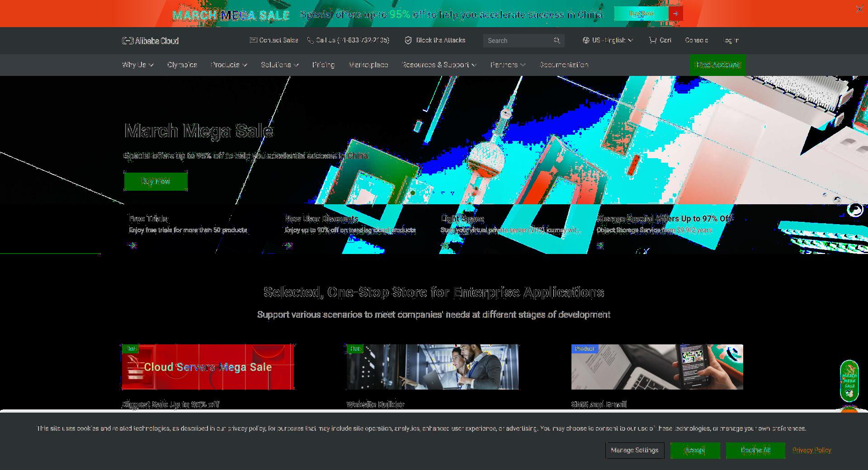Open the floating March Mega Sale badge
868x470 pixels.
tap(849, 381)
